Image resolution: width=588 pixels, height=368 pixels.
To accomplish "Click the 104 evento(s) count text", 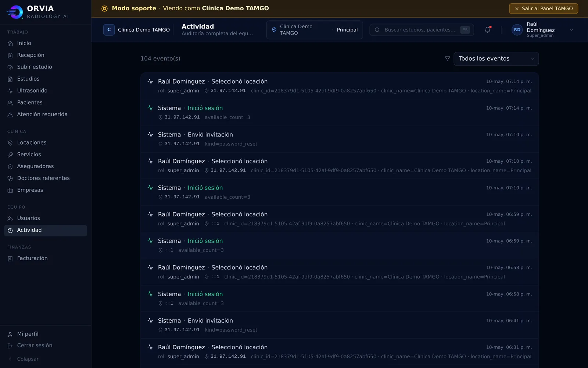I will tap(160, 59).
